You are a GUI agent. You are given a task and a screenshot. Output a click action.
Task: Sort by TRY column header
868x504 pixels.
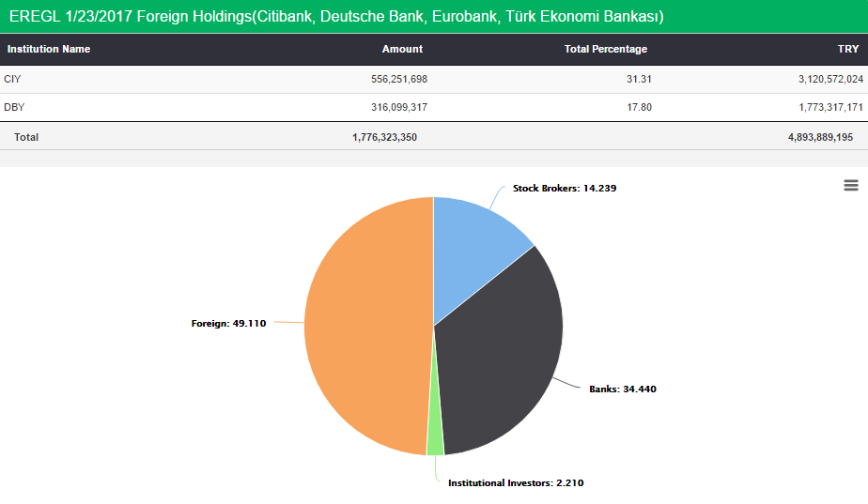848,49
